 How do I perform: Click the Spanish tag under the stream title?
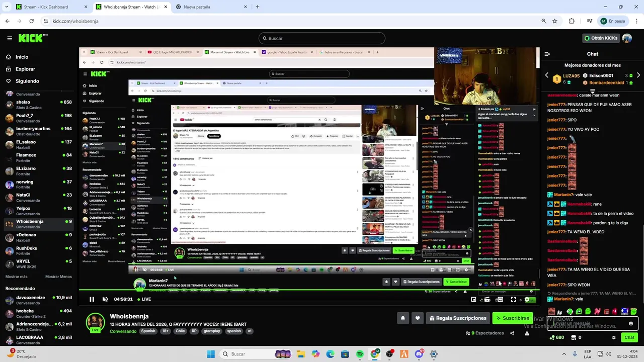point(148,331)
